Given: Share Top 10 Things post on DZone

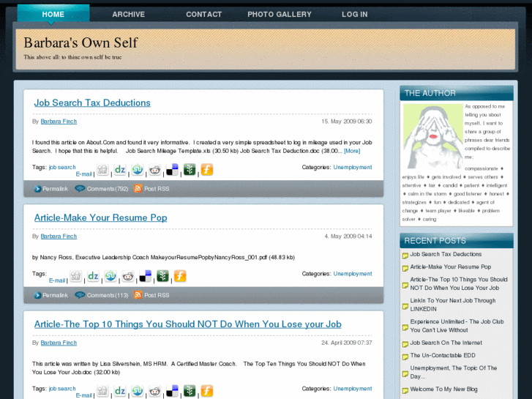Looking at the screenshot, I should [x=120, y=391].
